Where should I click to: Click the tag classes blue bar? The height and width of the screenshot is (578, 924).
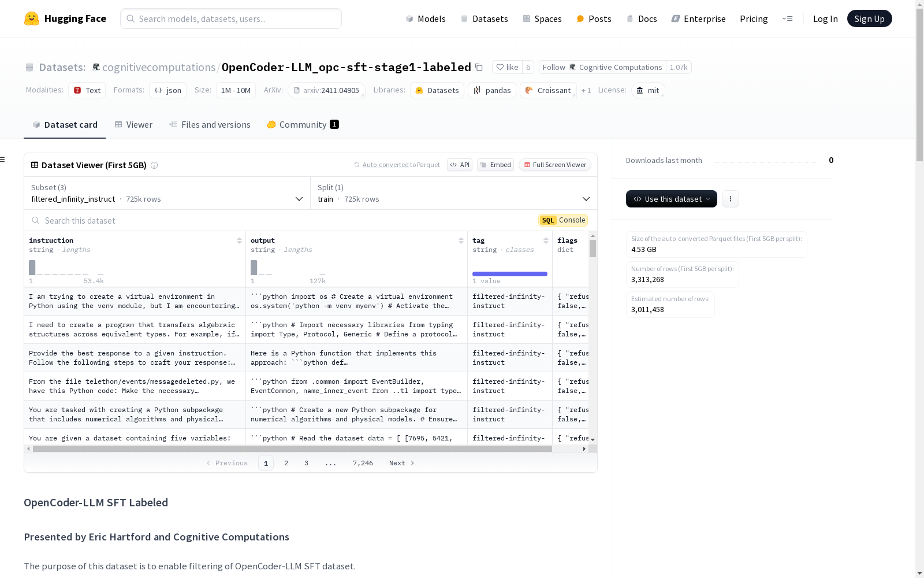[x=510, y=274]
